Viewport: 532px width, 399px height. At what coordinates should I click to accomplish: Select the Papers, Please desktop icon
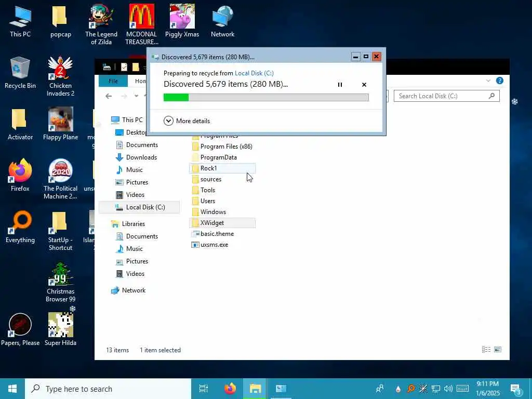point(20,330)
